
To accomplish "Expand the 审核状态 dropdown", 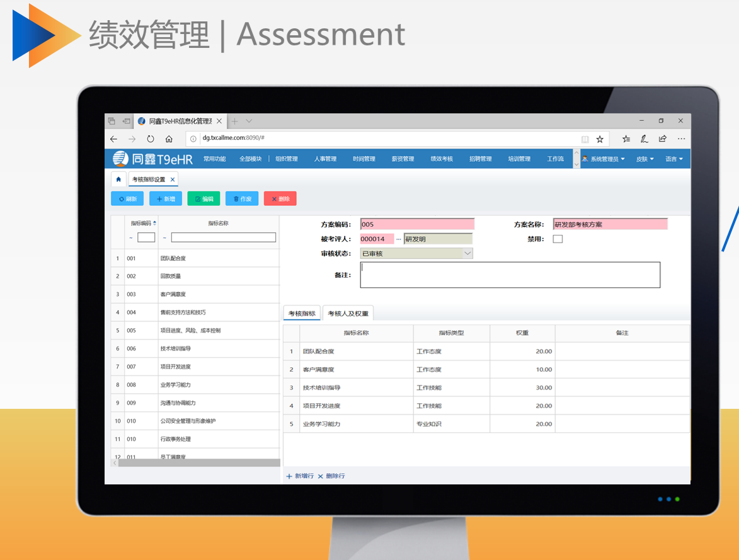I will point(467,253).
